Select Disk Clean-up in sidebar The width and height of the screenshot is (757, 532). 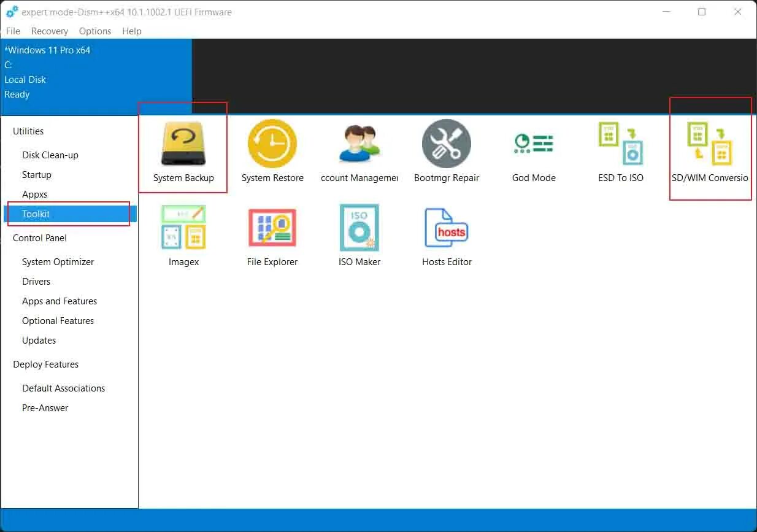50,155
